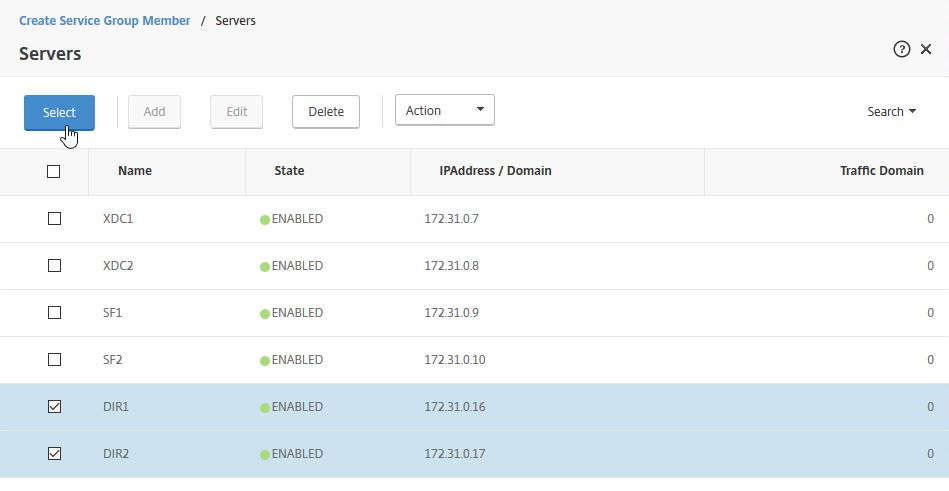
Task: Sort by the Name column header
Action: point(135,171)
